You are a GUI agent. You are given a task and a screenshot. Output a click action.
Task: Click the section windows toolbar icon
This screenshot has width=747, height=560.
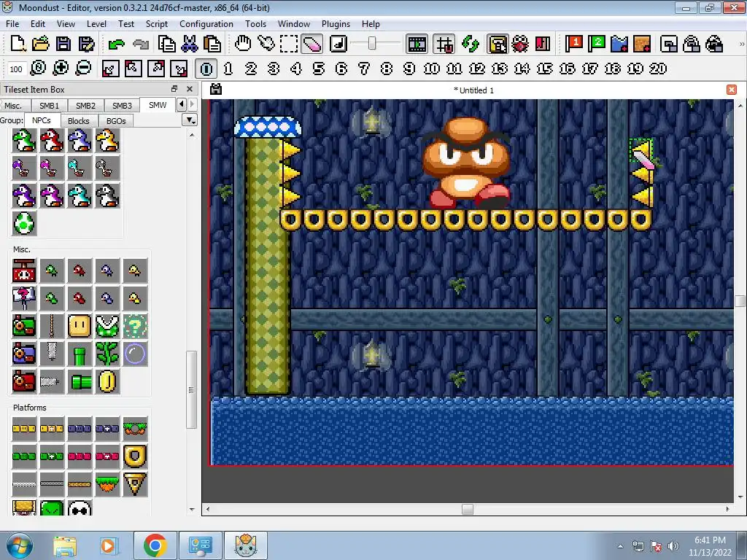(x=669, y=44)
